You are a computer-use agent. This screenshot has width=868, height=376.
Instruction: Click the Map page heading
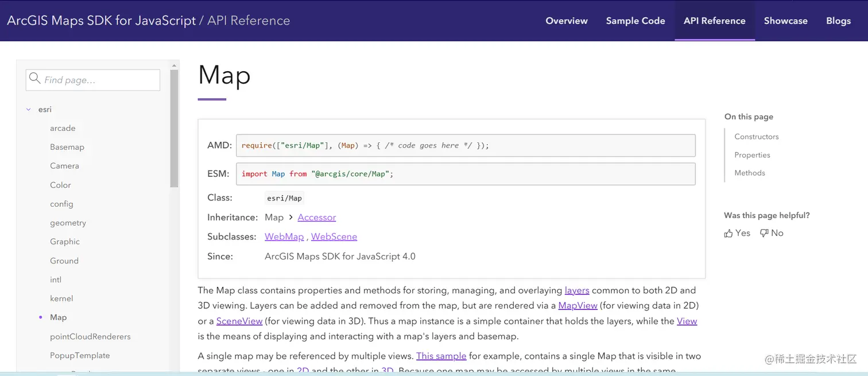click(224, 75)
